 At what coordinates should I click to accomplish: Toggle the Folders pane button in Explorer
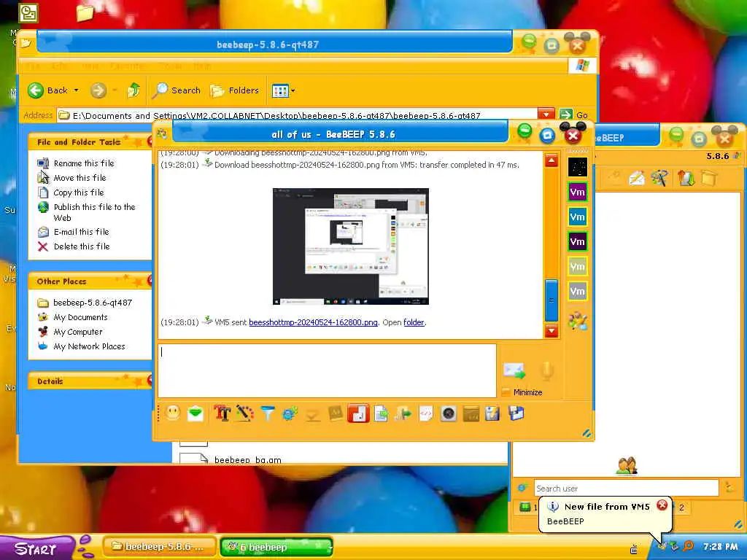tap(235, 90)
